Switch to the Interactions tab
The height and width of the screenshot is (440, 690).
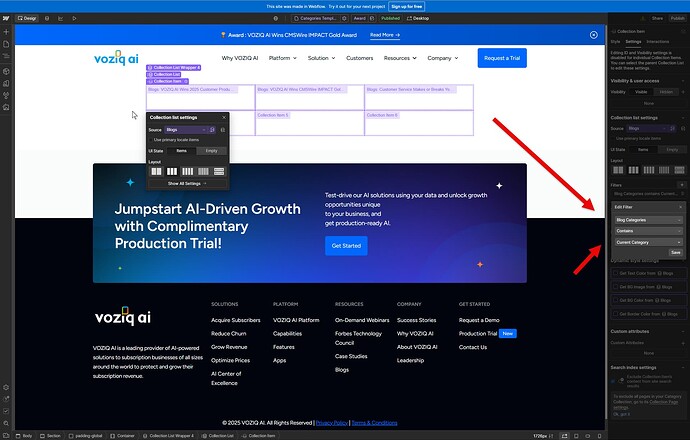pyautogui.click(x=657, y=42)
